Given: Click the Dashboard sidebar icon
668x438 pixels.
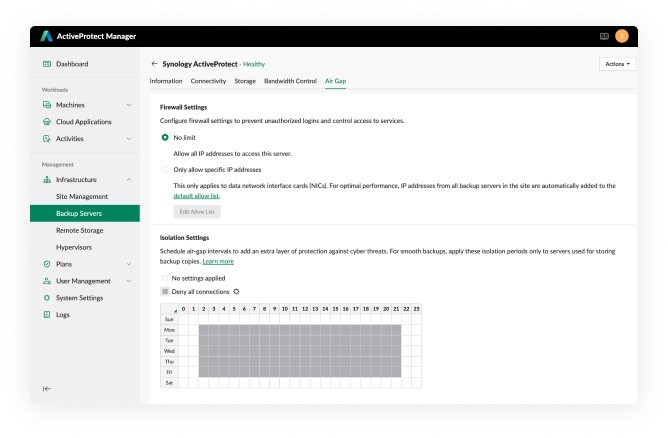Looking at the screenshot, I should [47, 64].
